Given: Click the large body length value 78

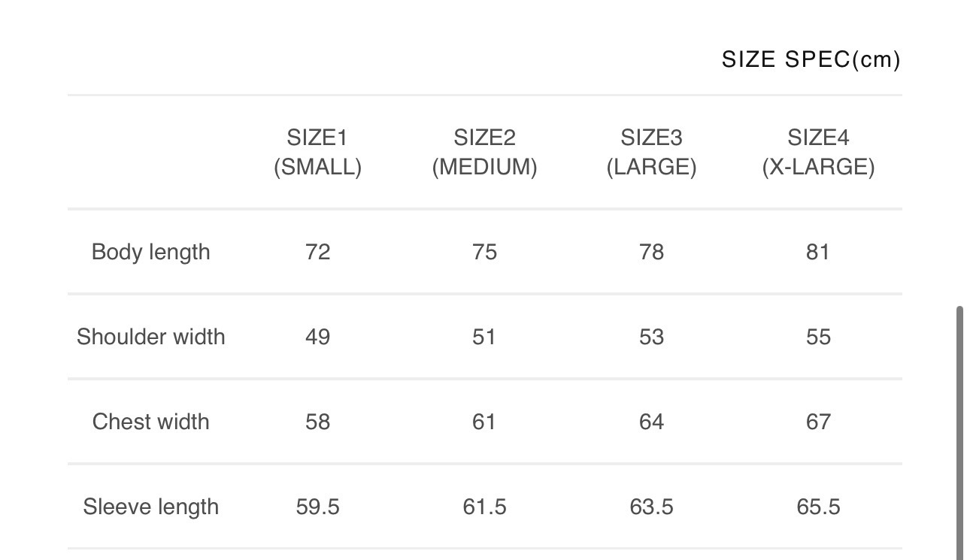Looking at the screenshot, I should 651,252.
